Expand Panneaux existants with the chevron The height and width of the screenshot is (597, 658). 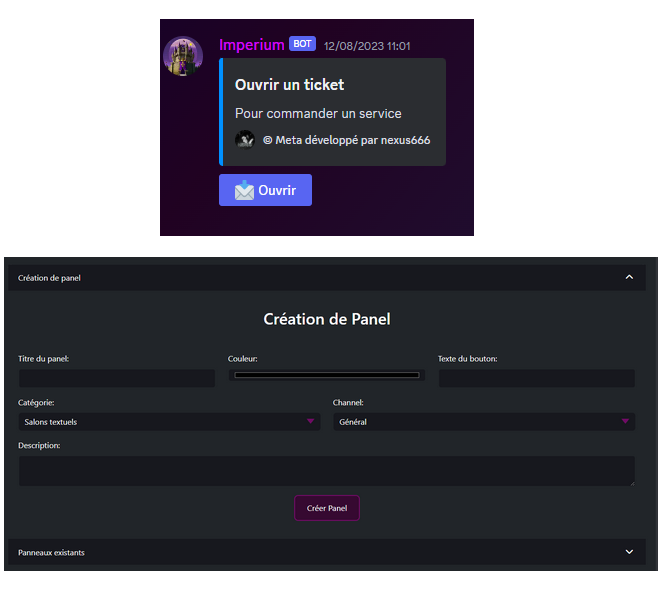point(629,552)
